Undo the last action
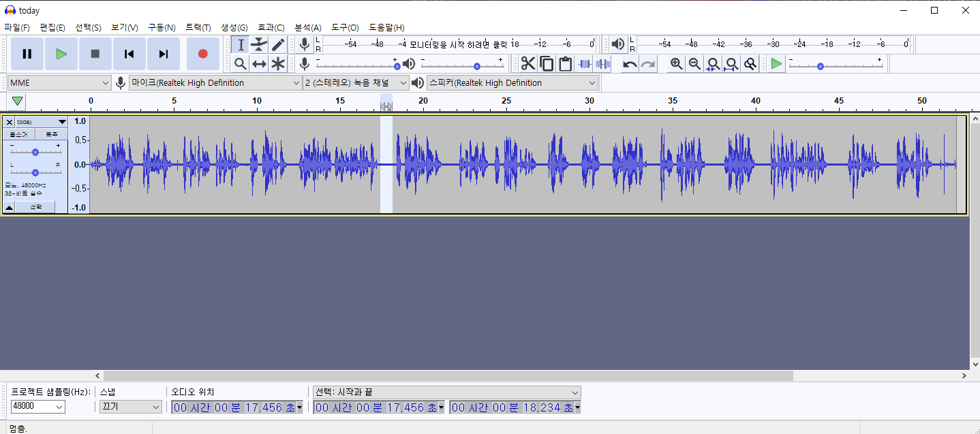980x434 pixels. click(630, 64)
